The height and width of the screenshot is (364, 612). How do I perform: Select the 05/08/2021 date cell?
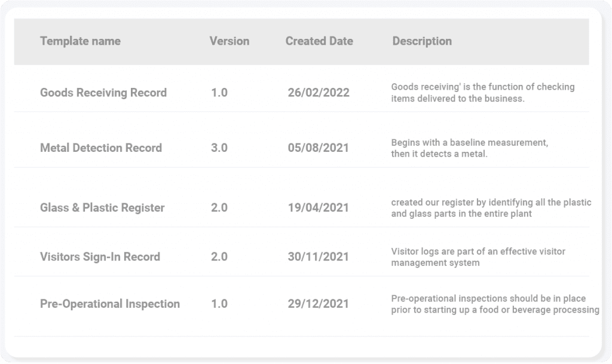(318, 148)
